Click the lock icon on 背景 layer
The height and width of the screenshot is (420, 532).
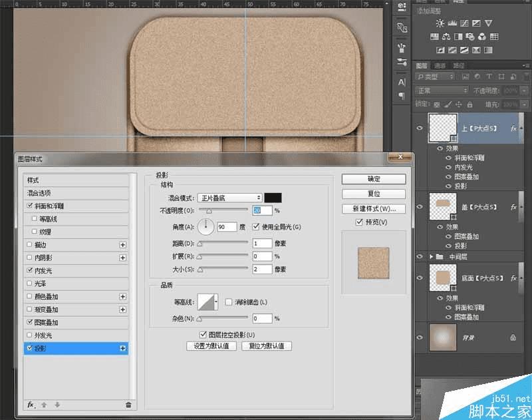tap(512, 338)
